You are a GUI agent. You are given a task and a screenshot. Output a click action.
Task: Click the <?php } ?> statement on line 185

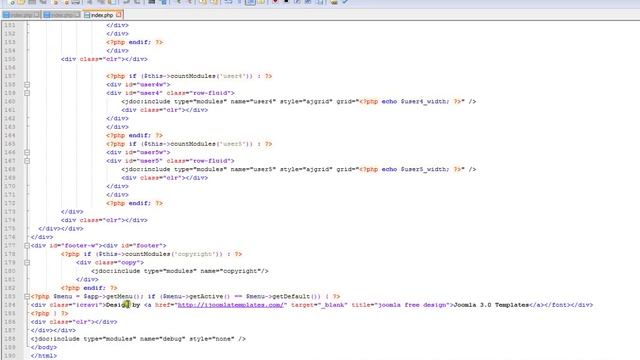(x=49, y=313)
